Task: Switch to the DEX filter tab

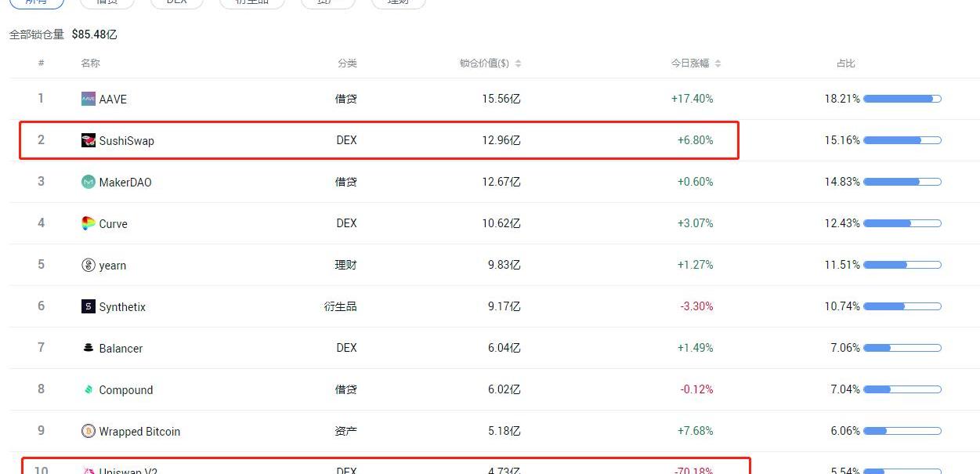Action: (175, 2)
